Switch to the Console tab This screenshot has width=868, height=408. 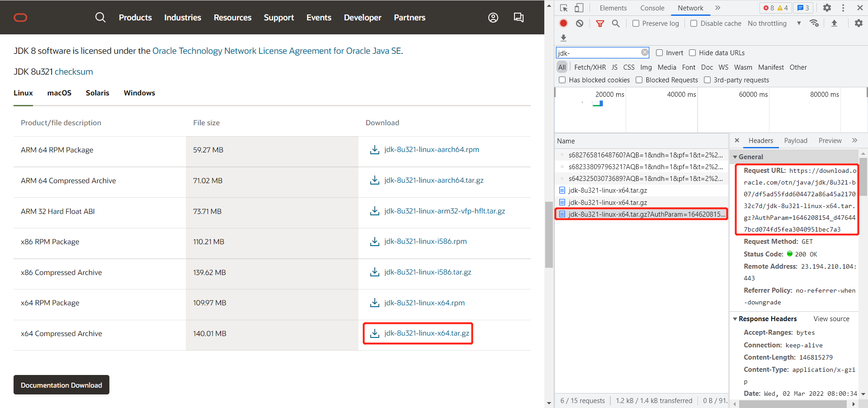click(x=652, y=8)
